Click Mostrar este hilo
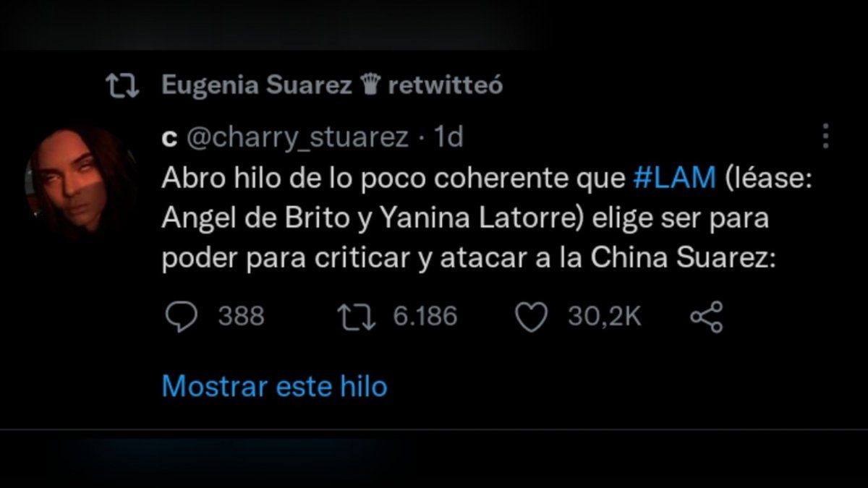Screen dimensions: 868x488 274,385
